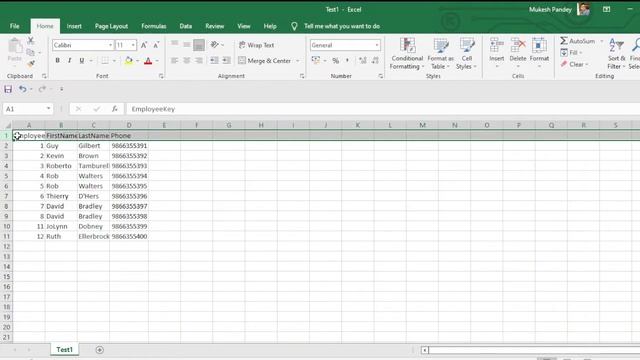Switch to the Insert tab
640x360 pixels.
pos(74,26)
